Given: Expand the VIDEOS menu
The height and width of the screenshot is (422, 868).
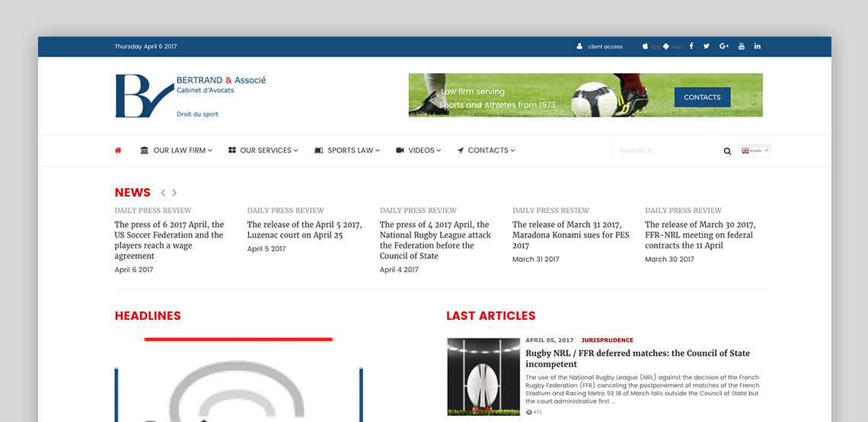Looking at the screenshot, I should [x=419, y=150].
